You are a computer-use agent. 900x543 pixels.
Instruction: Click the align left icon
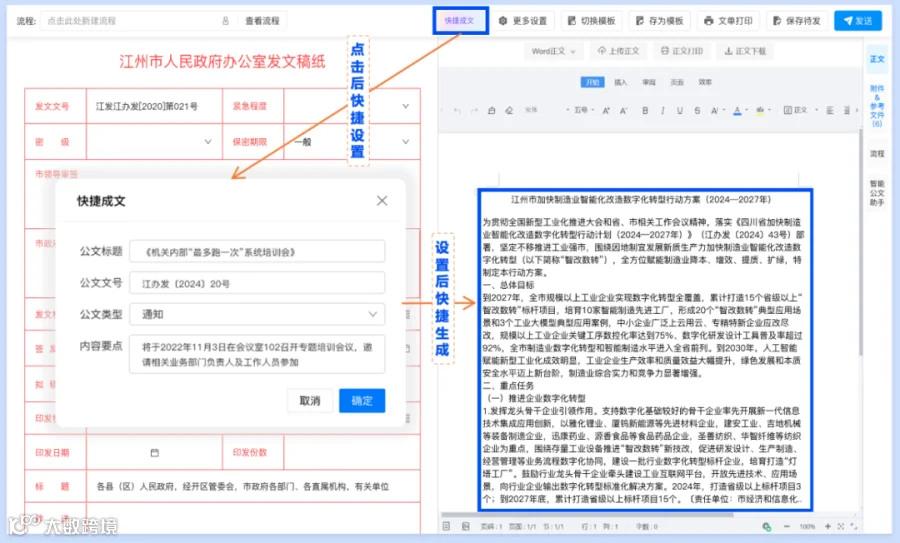tap(829, 110)
